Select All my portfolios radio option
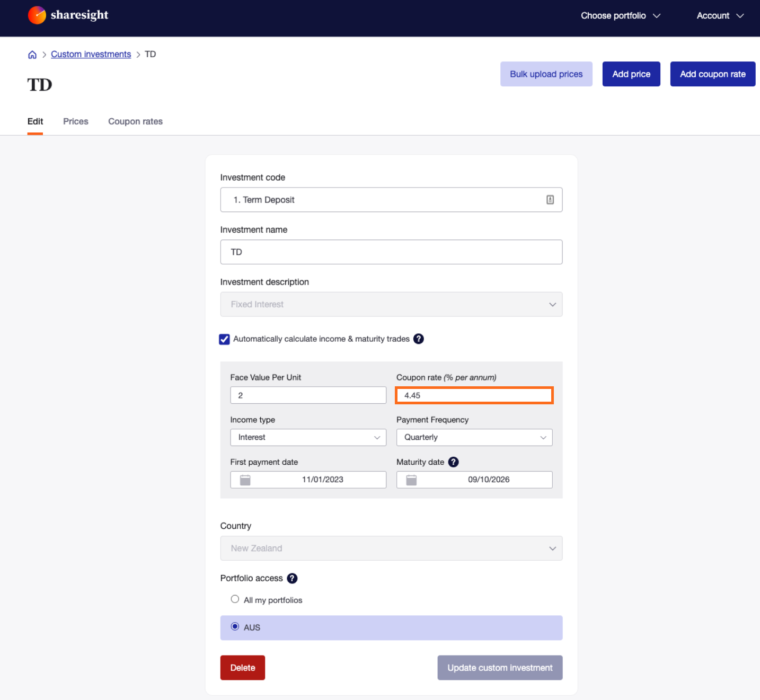This screenshot has width=760, height=700. point(235,599)
